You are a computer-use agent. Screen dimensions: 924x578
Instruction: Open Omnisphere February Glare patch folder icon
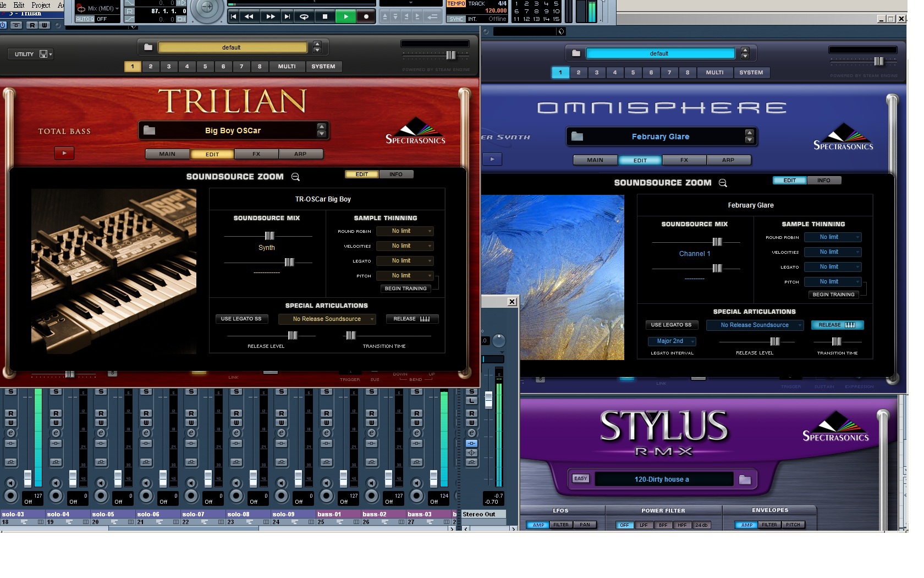pyautogui.click(x=577, y=137)
